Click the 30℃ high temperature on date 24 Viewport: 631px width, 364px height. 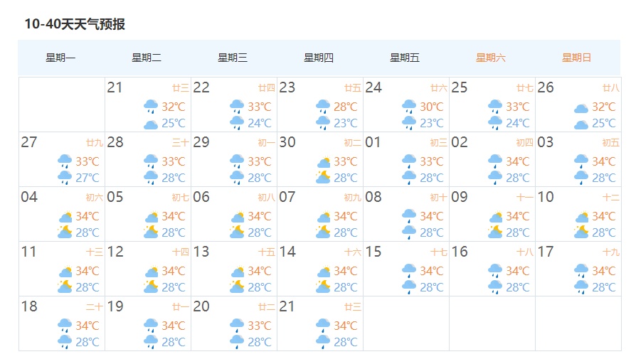[432, 107]
